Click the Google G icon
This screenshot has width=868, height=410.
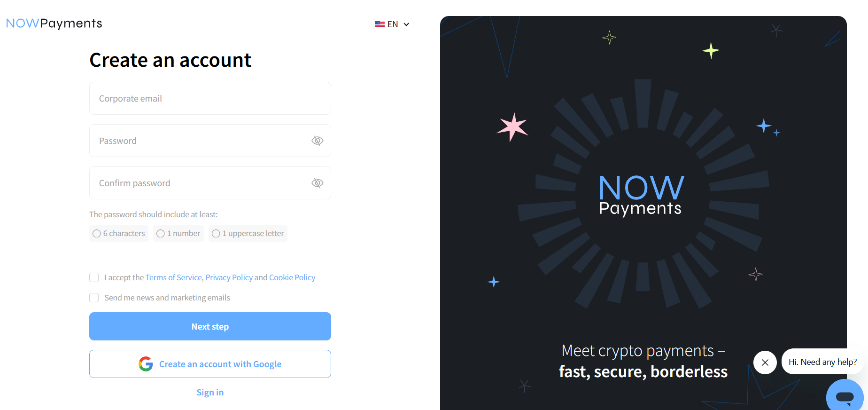[146, 363]
